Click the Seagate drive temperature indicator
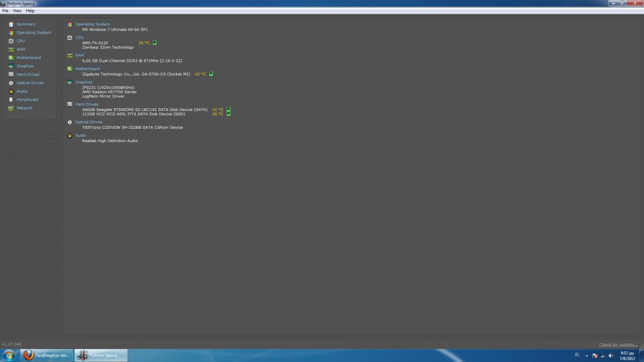 pos(228,109)
